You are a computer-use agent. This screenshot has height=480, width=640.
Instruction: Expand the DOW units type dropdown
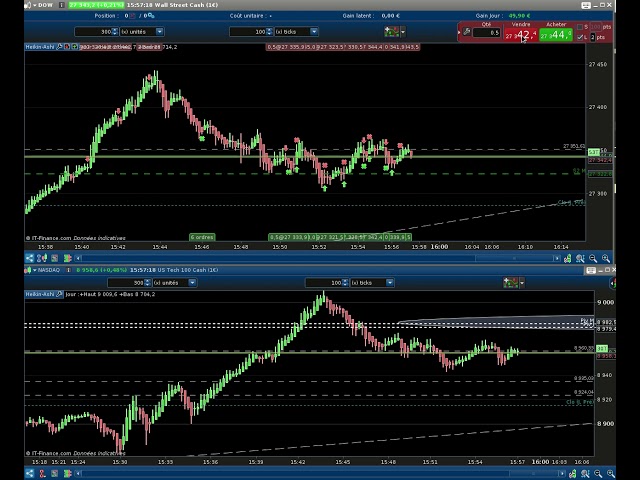[x=160, y=31]
